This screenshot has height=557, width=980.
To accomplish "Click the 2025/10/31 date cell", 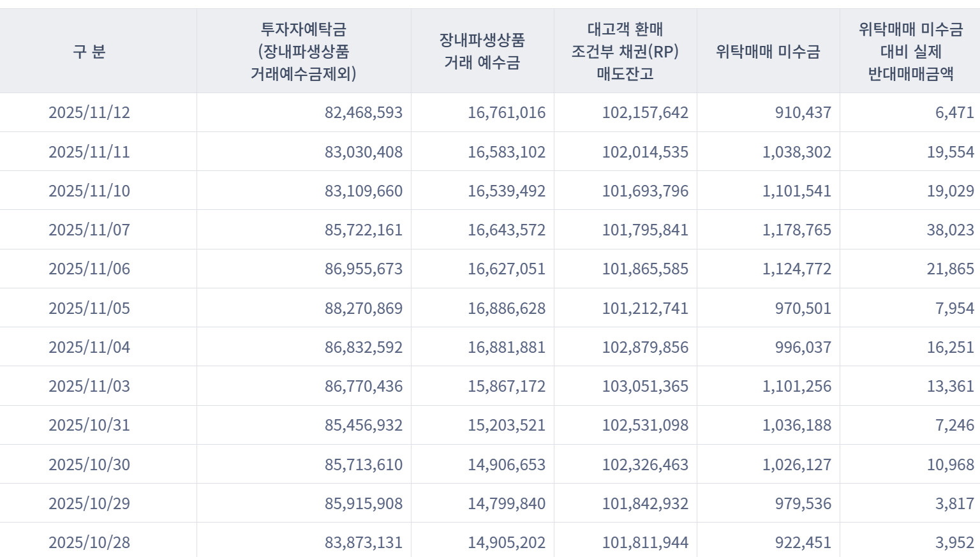I will 89,425.
